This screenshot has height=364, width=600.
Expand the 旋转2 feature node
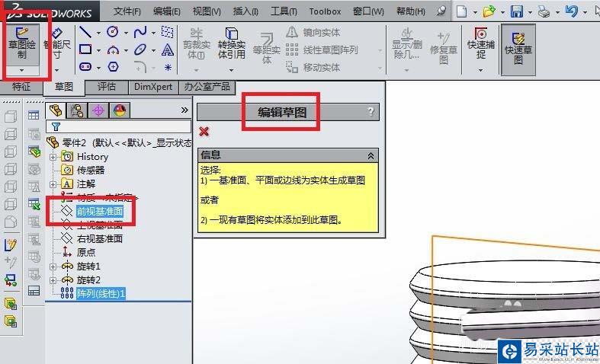point(53,280)
